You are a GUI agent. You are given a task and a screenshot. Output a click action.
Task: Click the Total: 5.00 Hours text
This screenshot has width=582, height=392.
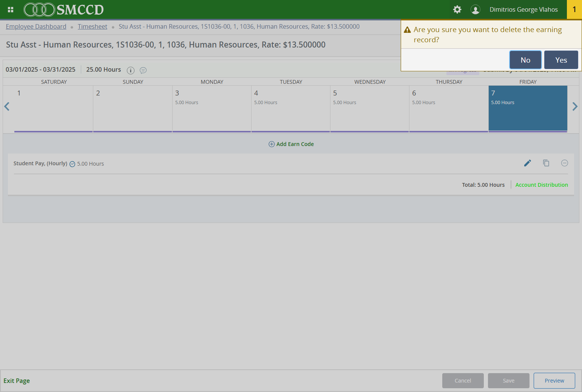click(483, 185)
